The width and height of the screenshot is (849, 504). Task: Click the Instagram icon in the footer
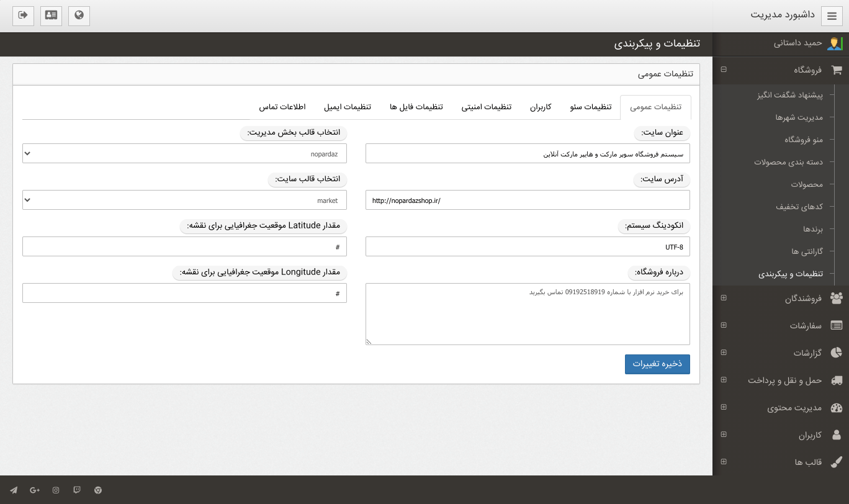[x=56, y=490]
